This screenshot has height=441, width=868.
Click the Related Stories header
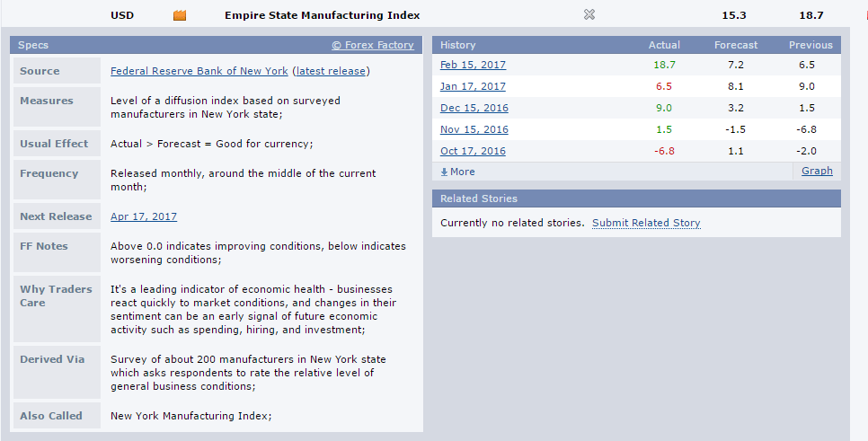click(x=636, y=198)
